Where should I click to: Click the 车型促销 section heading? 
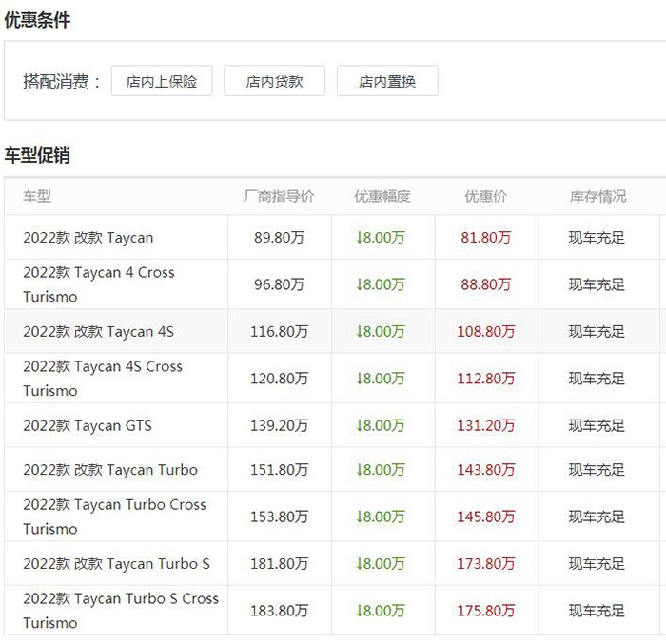pos(37,155)
